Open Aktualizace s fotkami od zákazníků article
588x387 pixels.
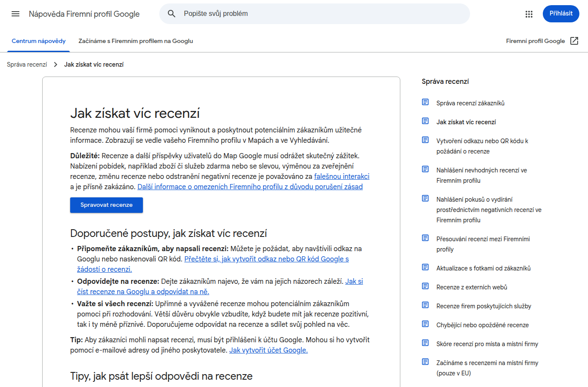pos(483,268)
